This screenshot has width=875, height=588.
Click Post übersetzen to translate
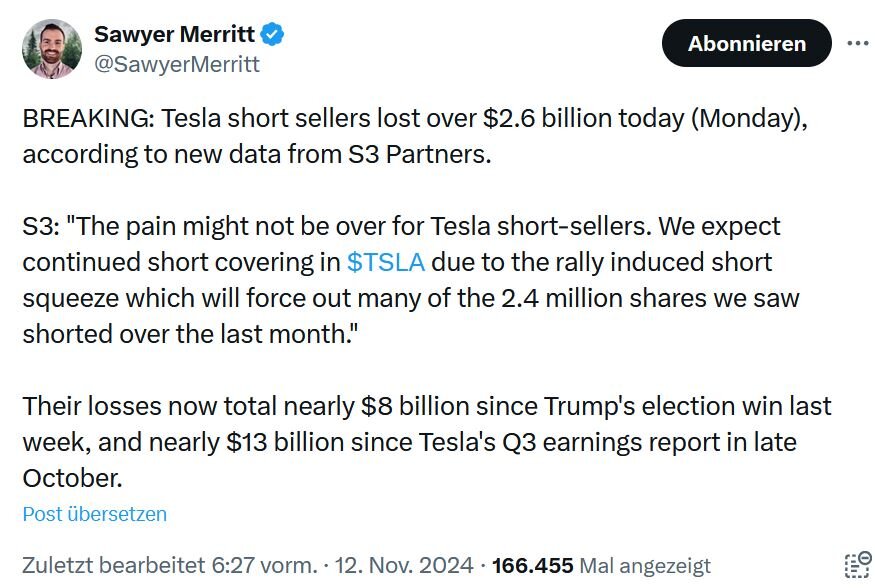coord(95,514)
